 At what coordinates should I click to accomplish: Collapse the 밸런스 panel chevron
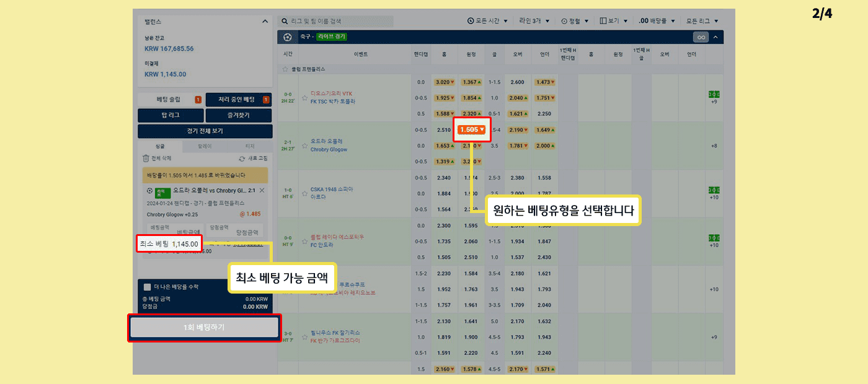(265, 21)
